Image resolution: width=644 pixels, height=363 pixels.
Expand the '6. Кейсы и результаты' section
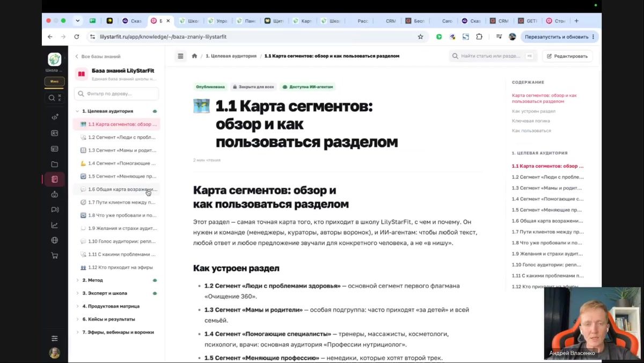(x=77, y=319)
